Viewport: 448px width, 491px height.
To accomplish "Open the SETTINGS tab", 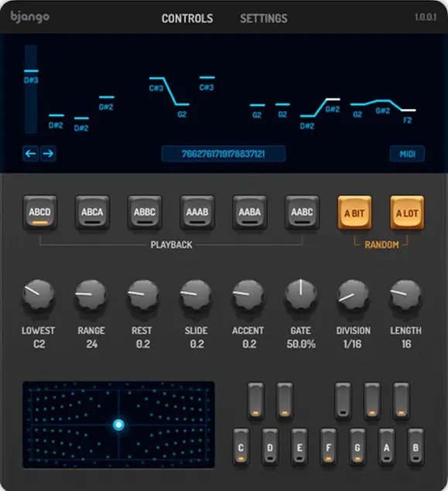I will click(264, 19).
